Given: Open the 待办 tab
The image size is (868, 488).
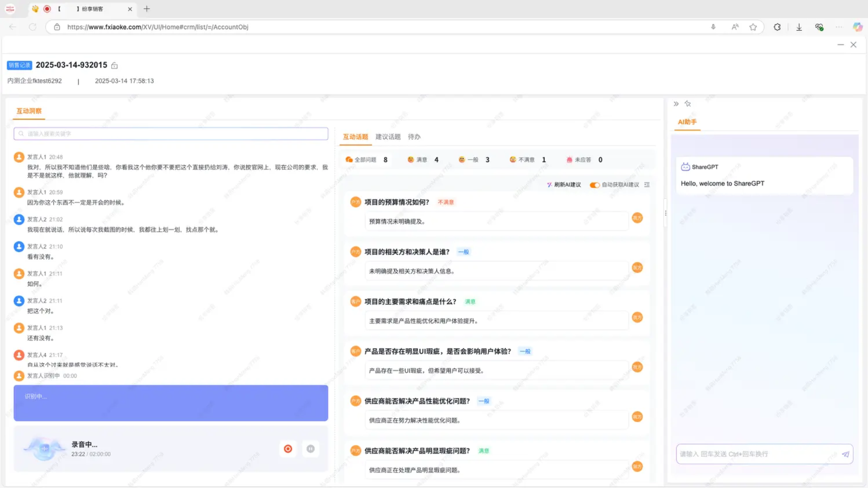Looking at the screenshot, I should (x=414, y=137).
